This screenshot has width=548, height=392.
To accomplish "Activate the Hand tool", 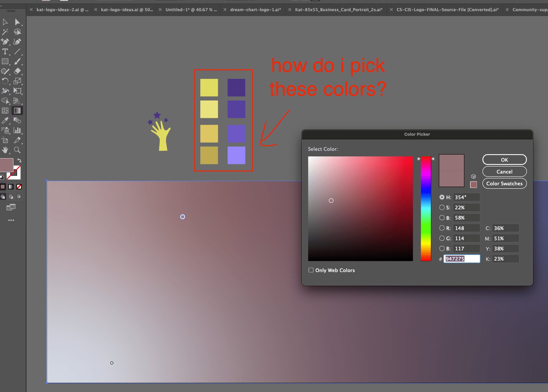I will (5, 150).
